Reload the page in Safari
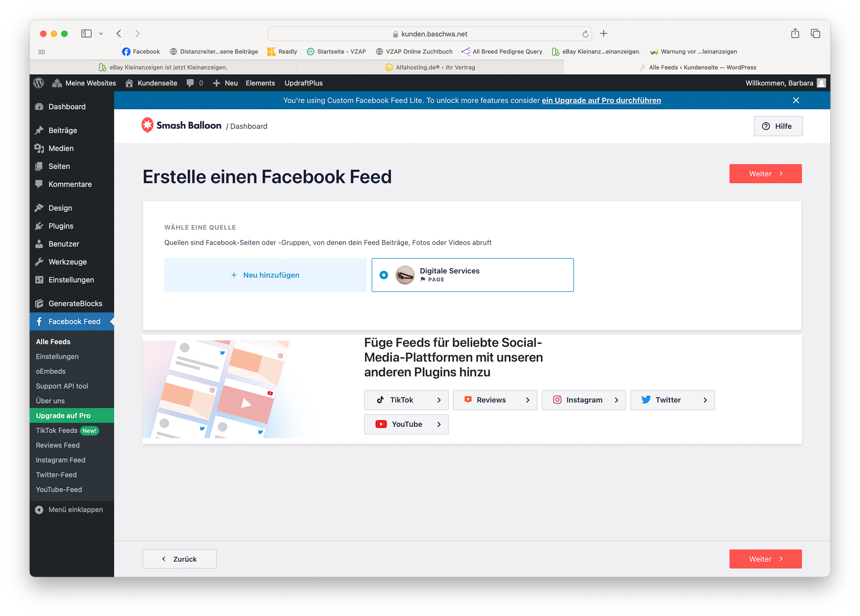The height and width of the screenshot is (616, 860). pos(585,34)
